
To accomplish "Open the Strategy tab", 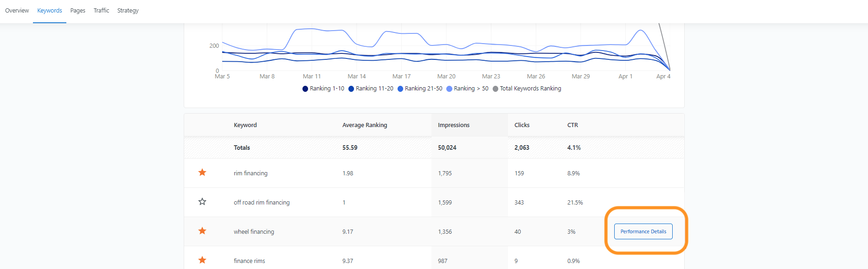I will pyautogui.click(x=128, y=11).
